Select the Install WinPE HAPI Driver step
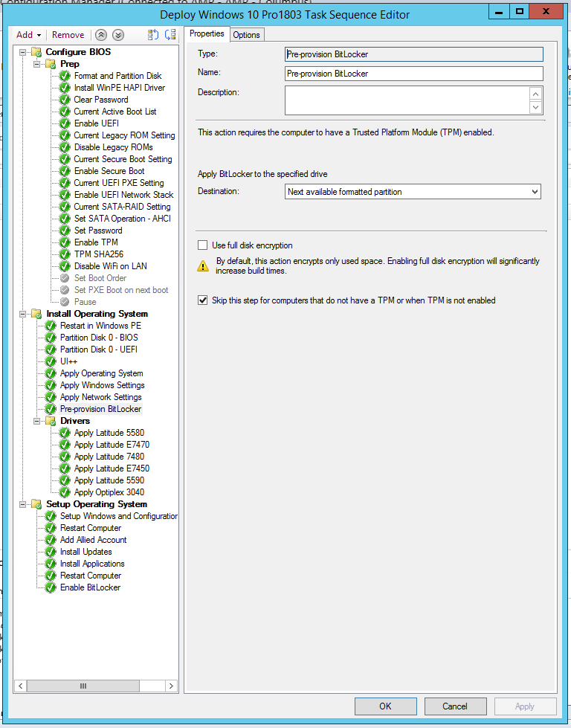 pyautogui.click(x=119, y=88)
